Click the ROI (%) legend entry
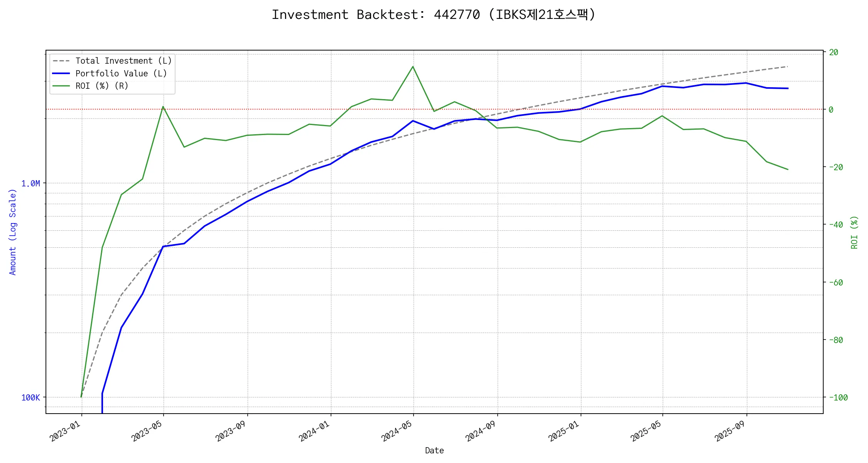 102,86
